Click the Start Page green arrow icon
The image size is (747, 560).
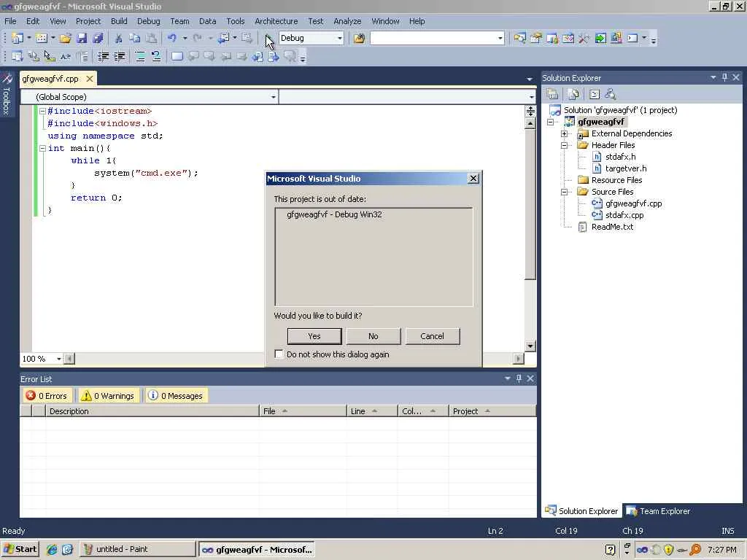[x=600, y=38]
